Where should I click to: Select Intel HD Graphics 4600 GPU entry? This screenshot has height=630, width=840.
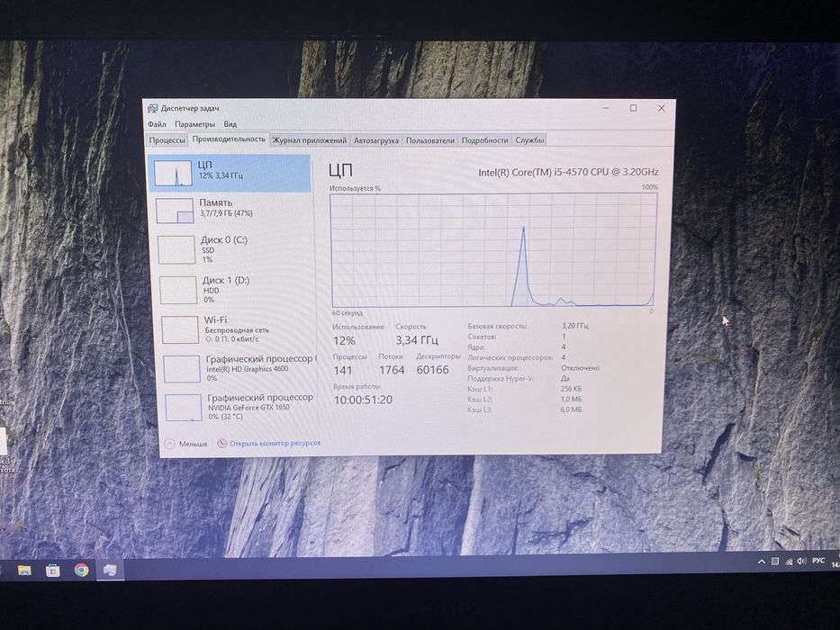(x=239, y=368)
